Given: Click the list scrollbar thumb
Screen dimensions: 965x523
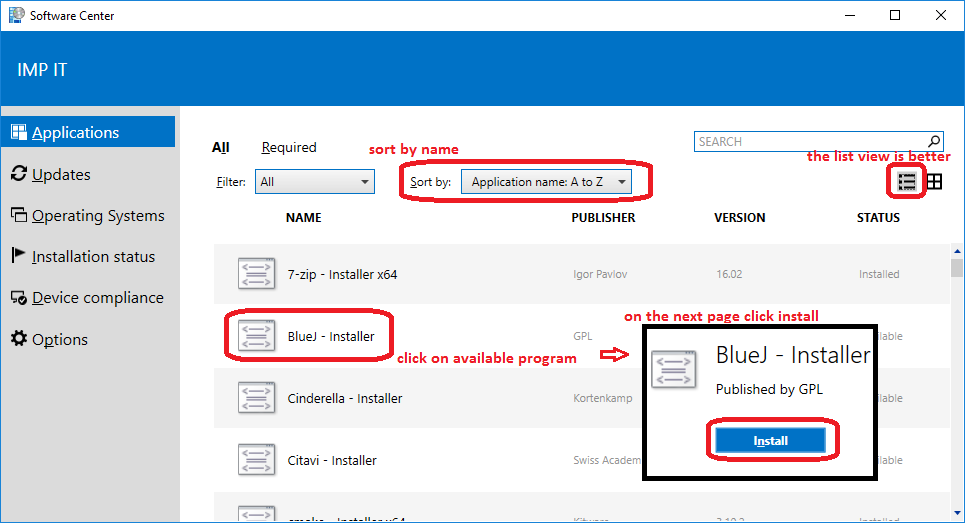Looking at the screenshot, I should [x=957, y=268].
